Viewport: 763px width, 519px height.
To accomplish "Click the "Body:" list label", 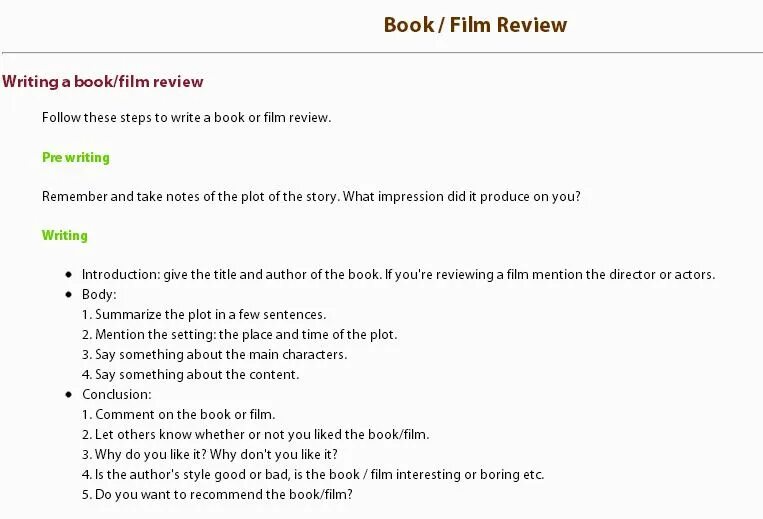I will click(99, 294).
